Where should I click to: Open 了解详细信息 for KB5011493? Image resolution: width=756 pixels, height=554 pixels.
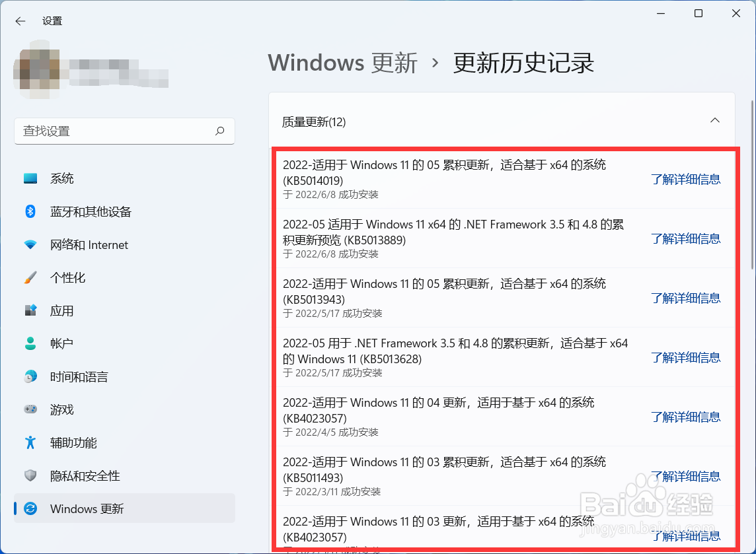click(x=685, y=477)
